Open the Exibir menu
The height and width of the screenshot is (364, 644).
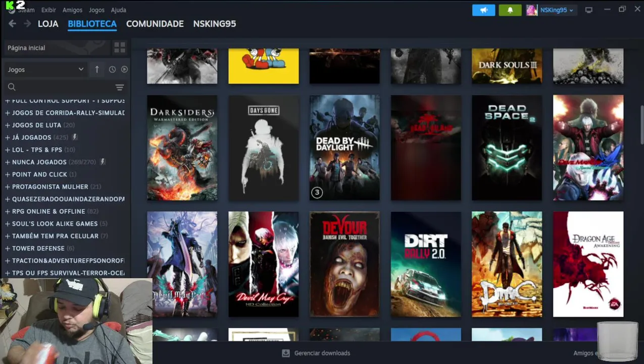pos(48,10)
